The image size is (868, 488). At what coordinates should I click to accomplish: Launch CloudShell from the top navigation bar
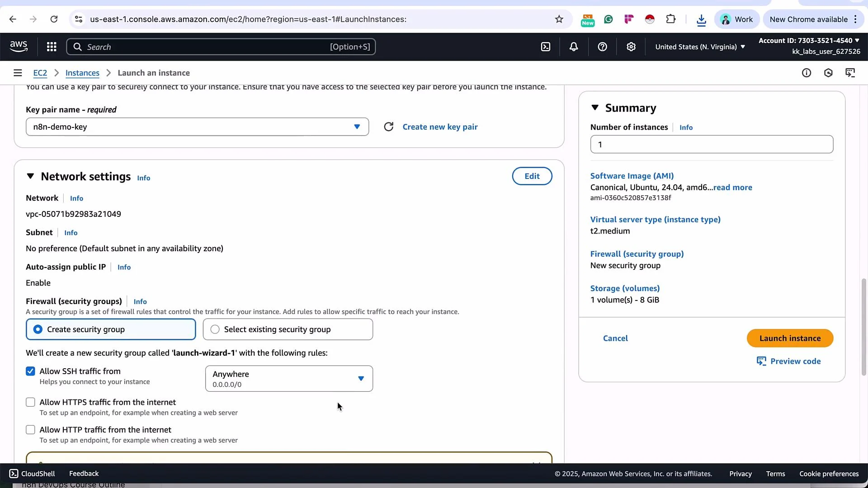[x=546, y=47]
